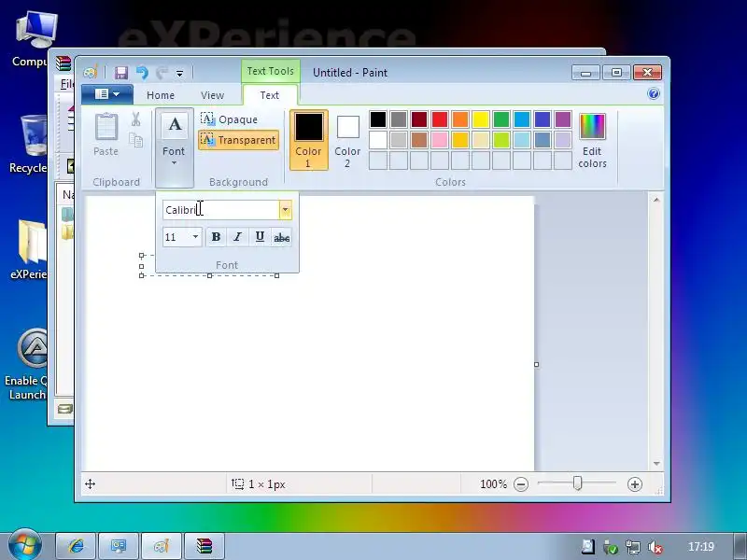The height and width of the screenshot is (560, 747).
Task: Click the cursor position icon in status bar
Action: (x=90, y=484)
